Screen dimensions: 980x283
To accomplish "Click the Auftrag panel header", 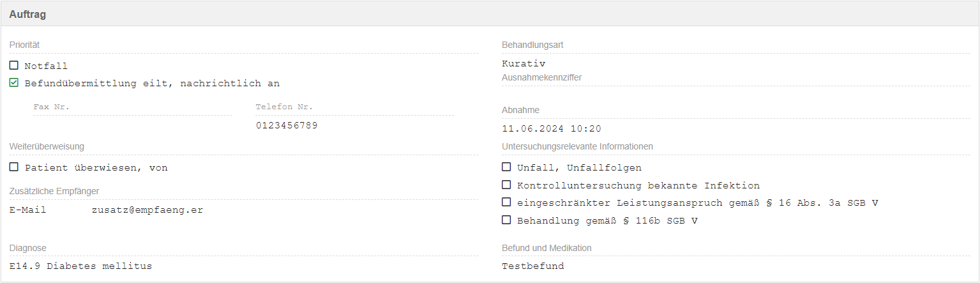I will tap(27, 14).
